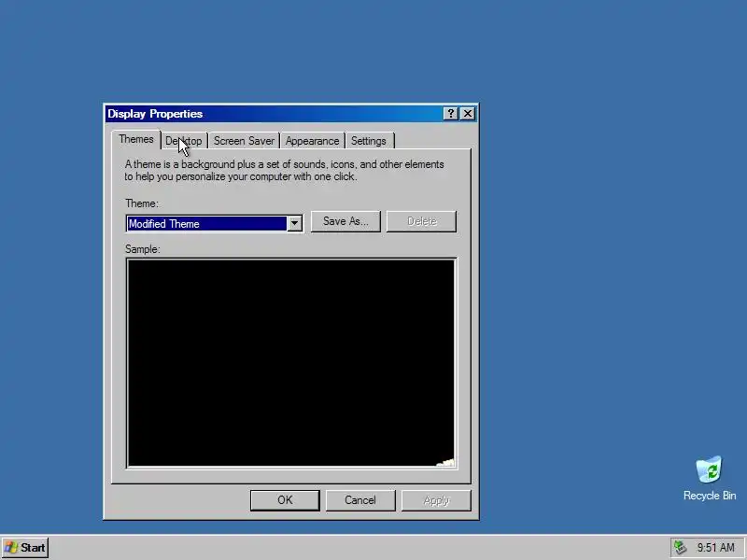Open the Screen Saver tab

pos(244,141)
